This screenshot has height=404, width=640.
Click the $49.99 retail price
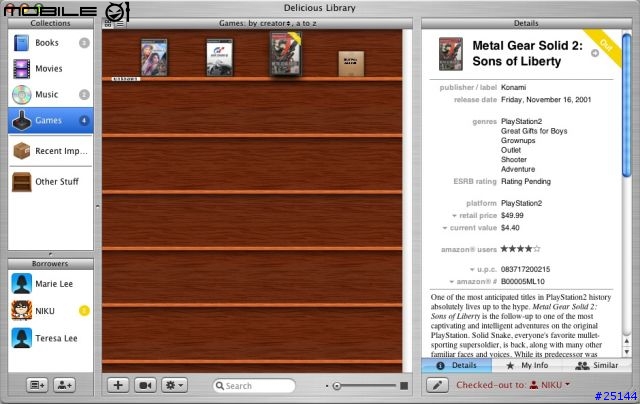tap(512, 215)
